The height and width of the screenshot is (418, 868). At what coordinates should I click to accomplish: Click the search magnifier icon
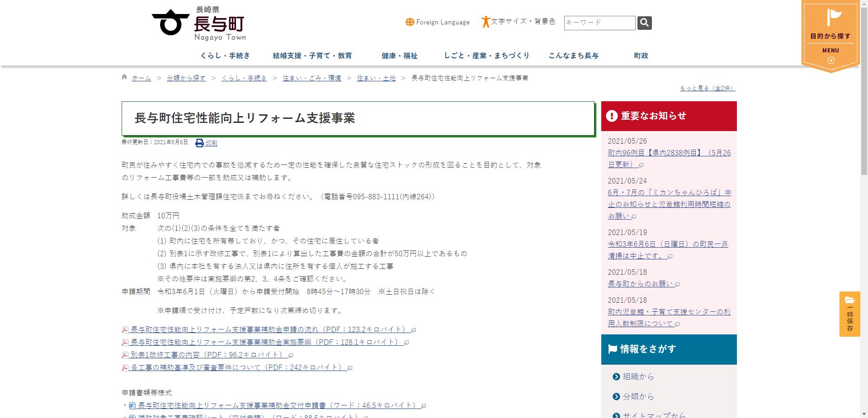(x=644, y=23)
